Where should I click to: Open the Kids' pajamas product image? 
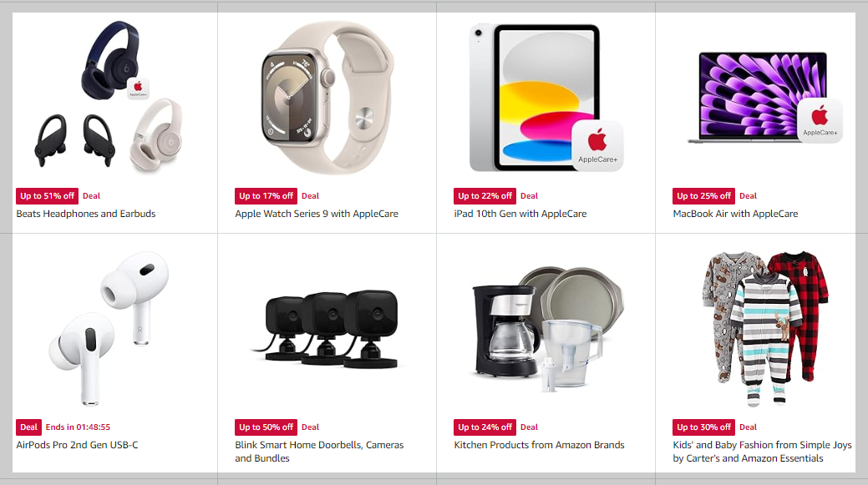click(x=765, y=329)
